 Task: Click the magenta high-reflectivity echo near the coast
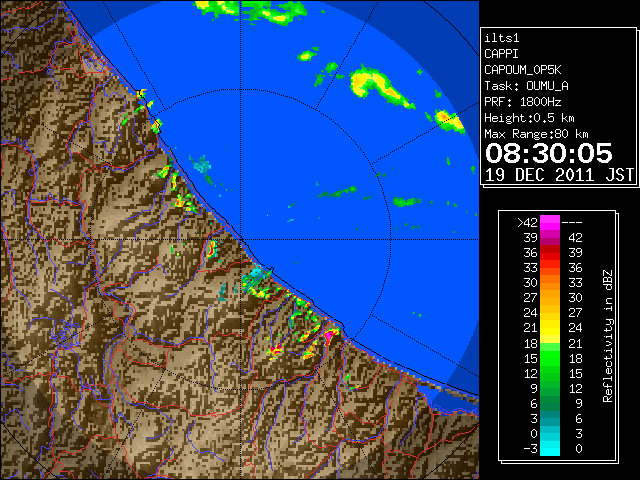[x=329, y=336]
